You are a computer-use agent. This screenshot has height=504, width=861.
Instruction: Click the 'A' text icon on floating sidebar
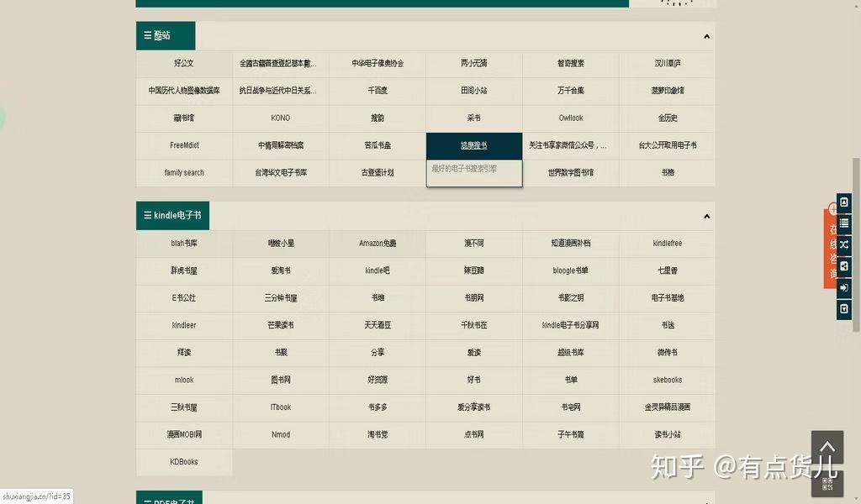pyautogui.click(x=843, y=202)
